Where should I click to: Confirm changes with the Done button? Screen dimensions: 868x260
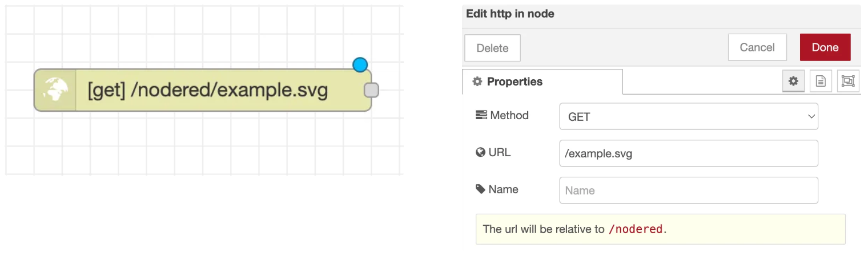[825, 47]
